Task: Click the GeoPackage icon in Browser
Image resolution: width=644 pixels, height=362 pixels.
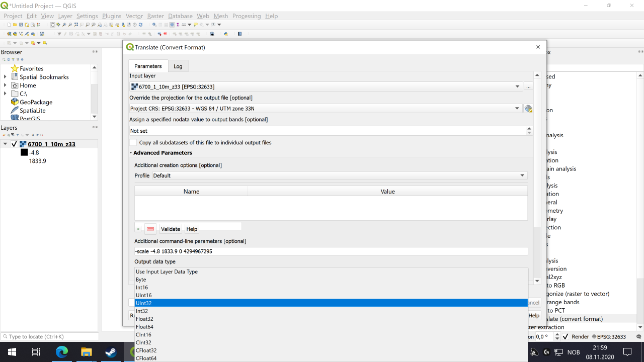Action: click(x=15, y=102)
